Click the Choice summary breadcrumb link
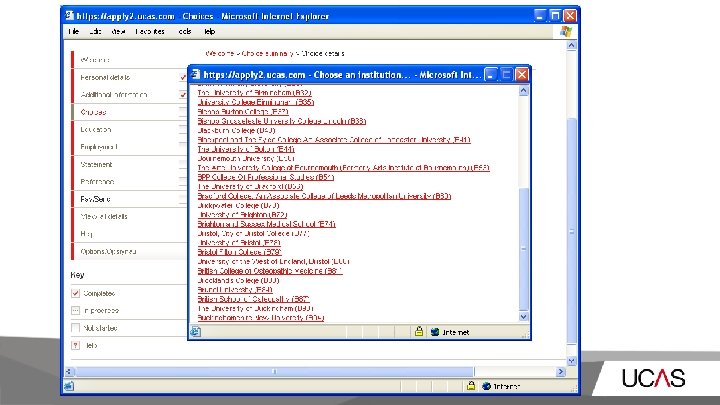 (x=267, y=53)
